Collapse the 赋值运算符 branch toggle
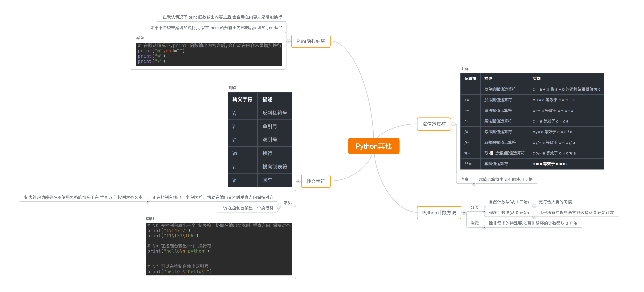The height and width of the screenshot is (292, 644). tap(453, 124)
